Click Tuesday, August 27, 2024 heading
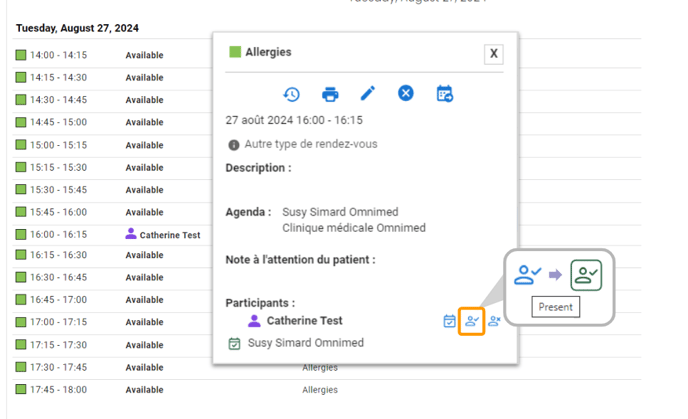Image resolution: width=688 pixels, height=419 pixels. 77,28
